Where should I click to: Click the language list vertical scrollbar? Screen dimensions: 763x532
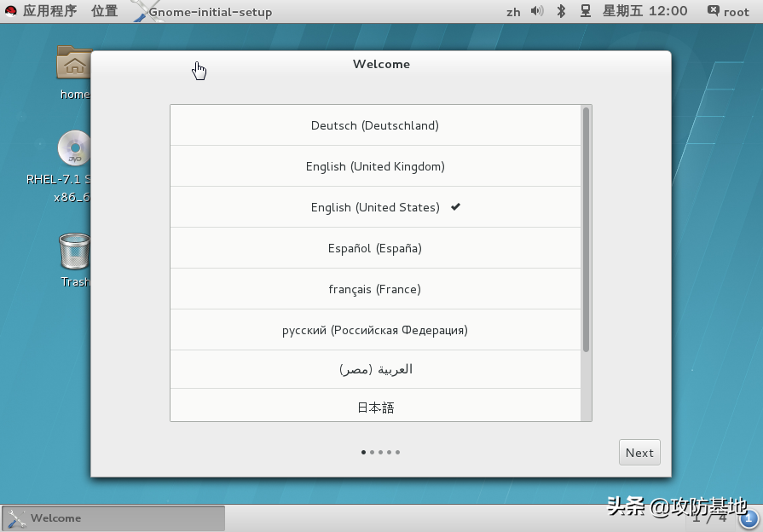[586, 228]
